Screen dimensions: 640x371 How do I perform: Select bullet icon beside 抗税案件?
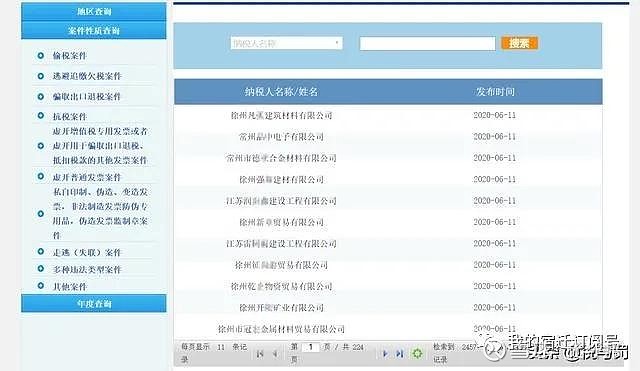click(40, 116)
